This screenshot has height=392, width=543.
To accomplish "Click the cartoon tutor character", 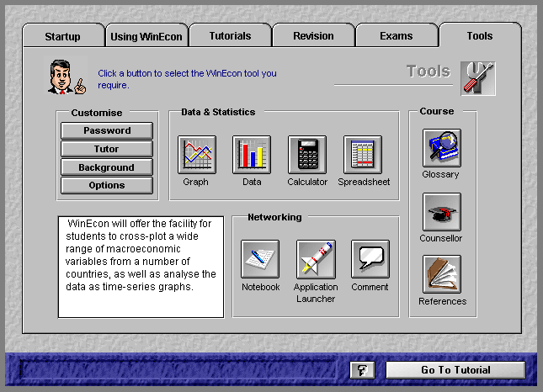I will 67,77.
